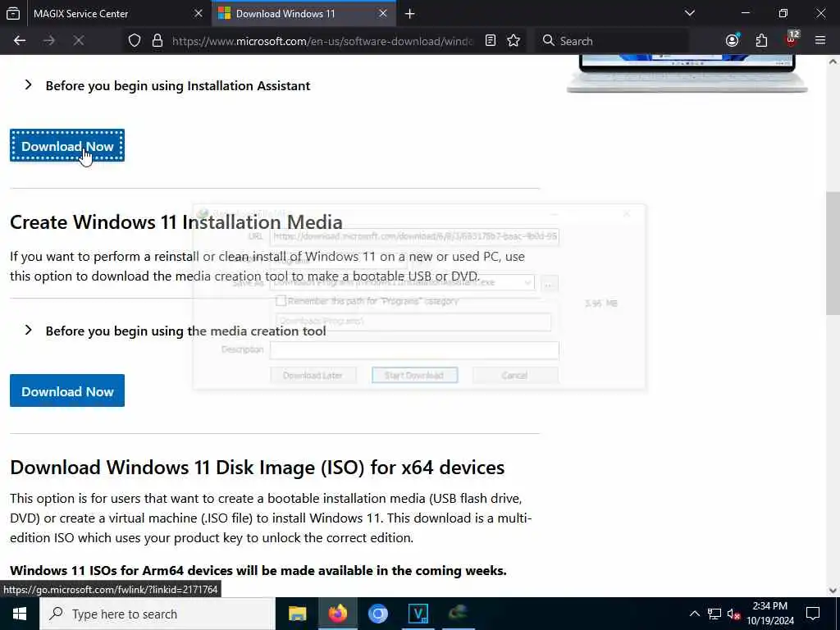
Task: Click the Surface laptop image
Action: [687, 74]
